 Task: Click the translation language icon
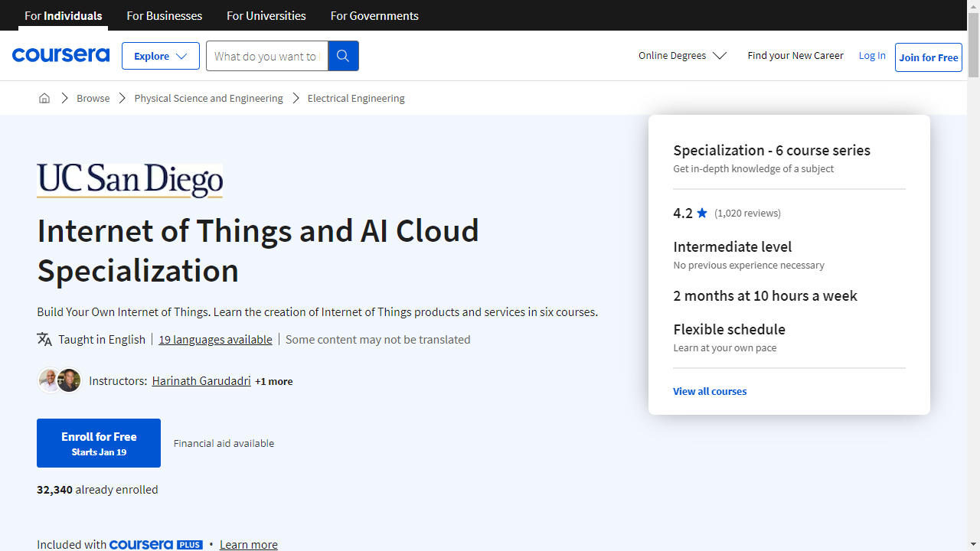pos(44,339)
